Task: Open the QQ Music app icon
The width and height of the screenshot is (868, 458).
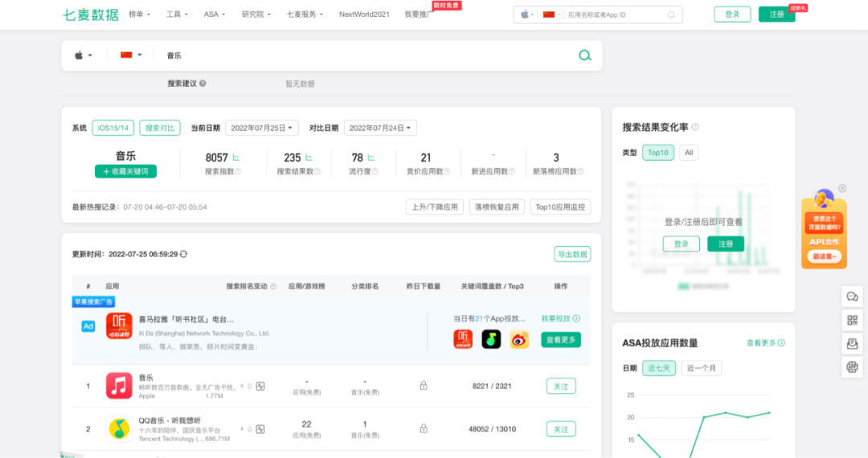Action: click(119, 428)
